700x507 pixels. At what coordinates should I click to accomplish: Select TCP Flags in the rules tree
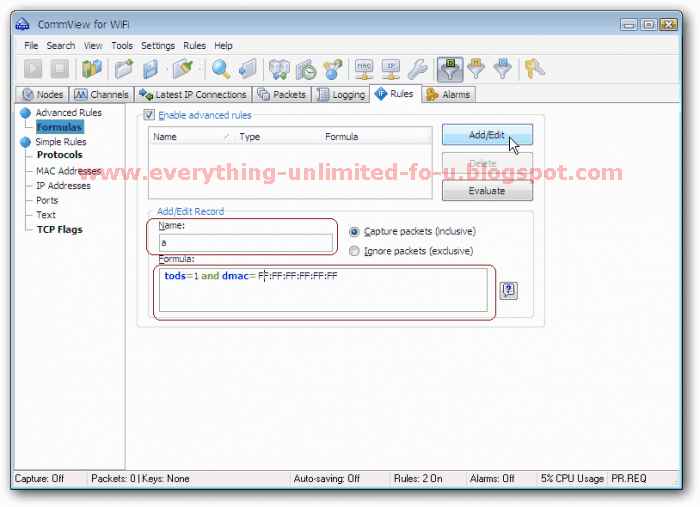[60, 229]
